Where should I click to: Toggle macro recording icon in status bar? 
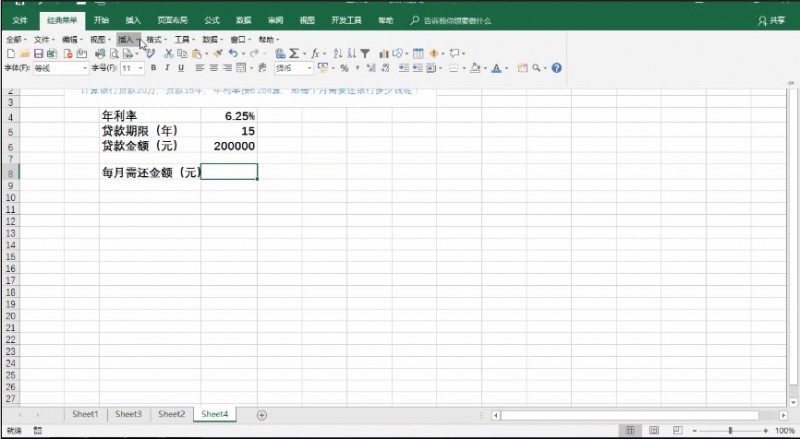point(38,430)
